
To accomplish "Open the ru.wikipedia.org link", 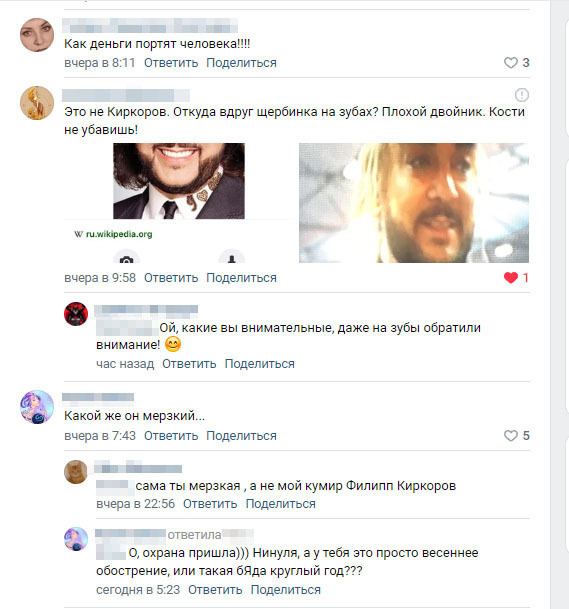I will (x=119, y=234).
